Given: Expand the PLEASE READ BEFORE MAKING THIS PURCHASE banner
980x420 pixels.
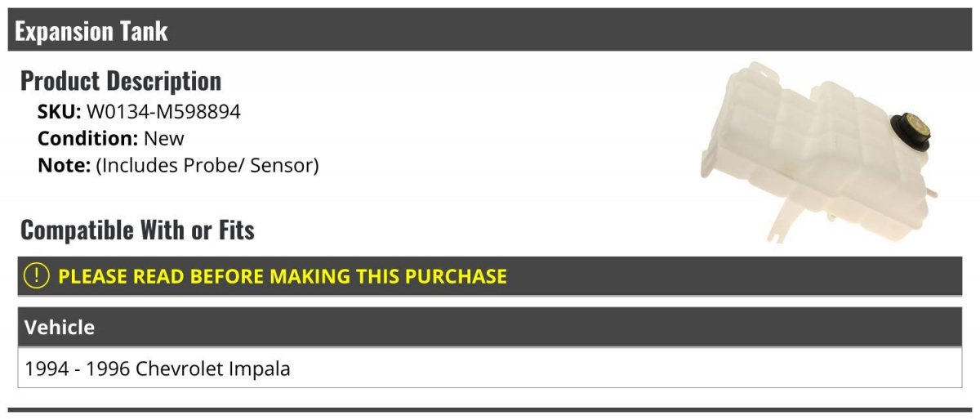Looking at the screenshot, I should (490, 276).
